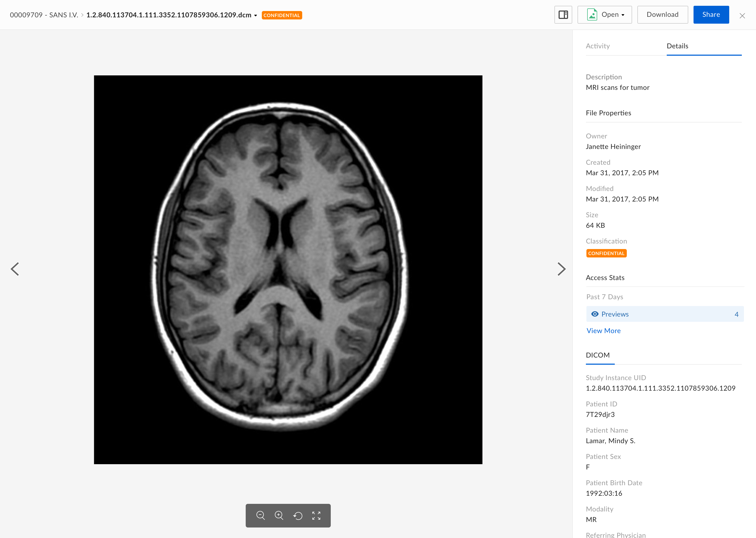Select the Details tab
The image size is (756, 538).
tap(677, 46)
